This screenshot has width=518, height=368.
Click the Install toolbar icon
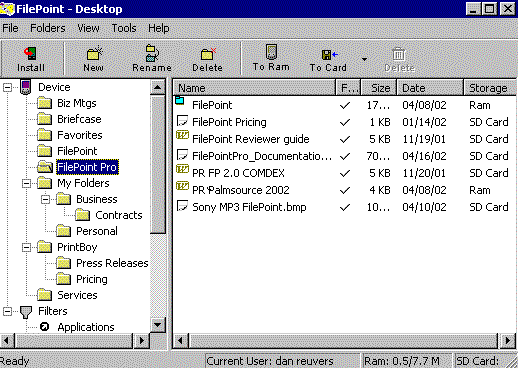pos(30,53)
